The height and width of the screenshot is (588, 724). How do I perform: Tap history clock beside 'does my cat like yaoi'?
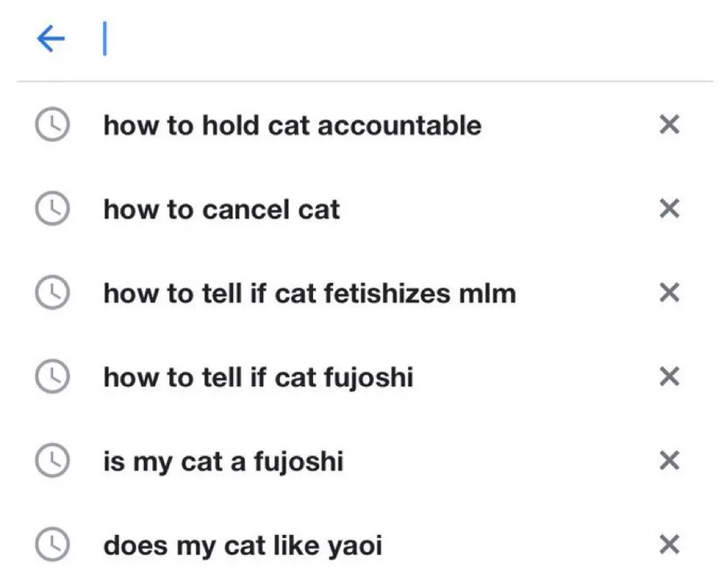[x=53, y=545]
